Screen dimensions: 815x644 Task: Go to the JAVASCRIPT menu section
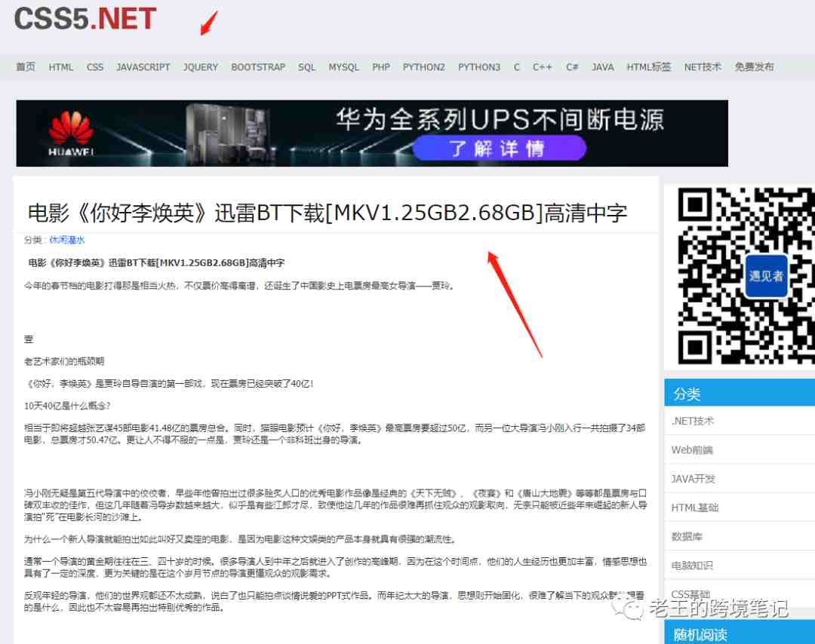(143, 67)
